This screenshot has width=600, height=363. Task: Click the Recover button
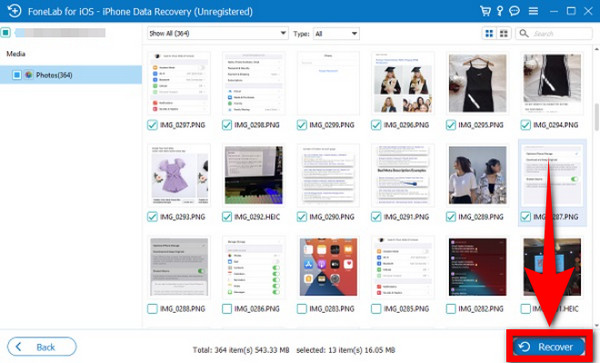[x=549, y=347]
